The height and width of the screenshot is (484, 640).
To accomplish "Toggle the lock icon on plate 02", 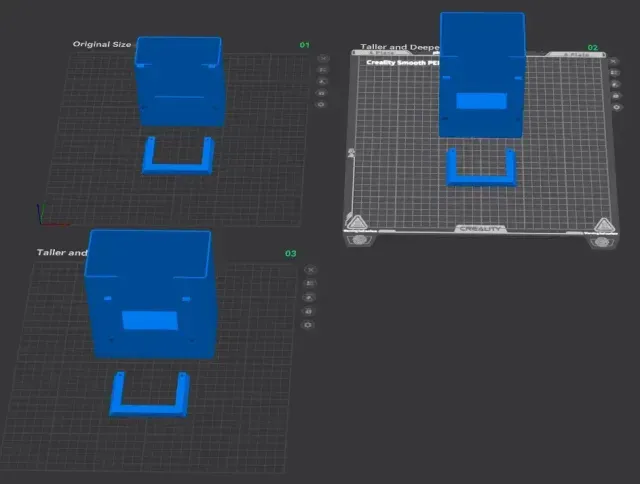I will click(x=616, y=96).
